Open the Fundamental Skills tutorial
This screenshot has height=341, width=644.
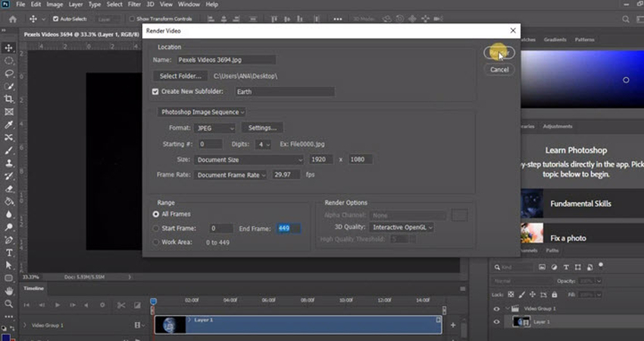582,204
